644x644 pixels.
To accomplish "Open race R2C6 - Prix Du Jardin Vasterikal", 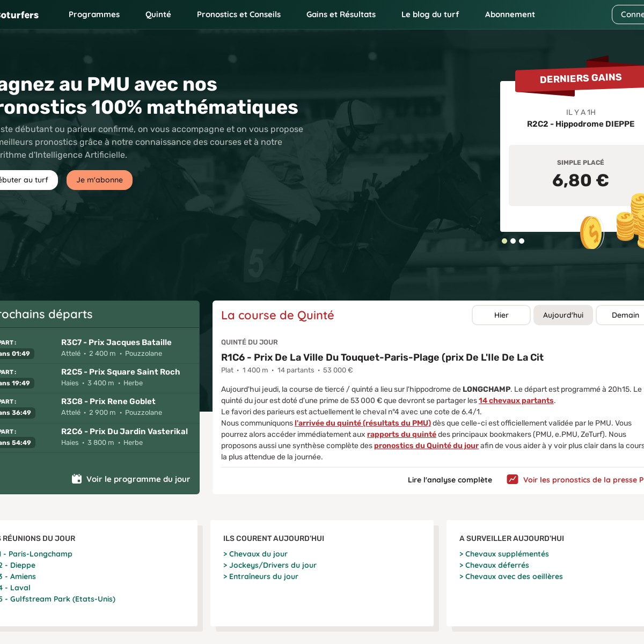I will [125, 431].
